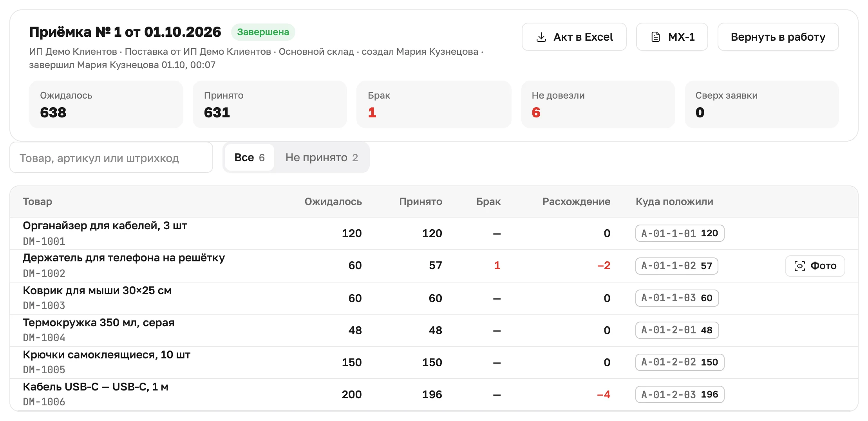
Task: Export the act with Акт в Excel button
Action: click(x=574, y=37)
